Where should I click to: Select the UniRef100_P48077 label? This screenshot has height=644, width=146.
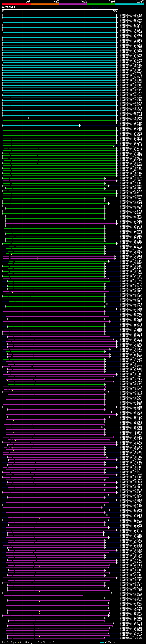point(131,178)
